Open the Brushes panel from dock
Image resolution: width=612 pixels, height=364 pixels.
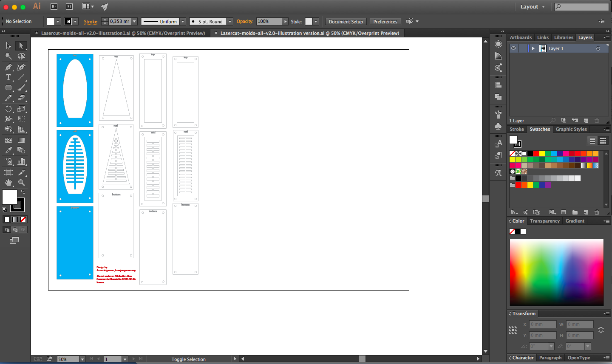498,114
